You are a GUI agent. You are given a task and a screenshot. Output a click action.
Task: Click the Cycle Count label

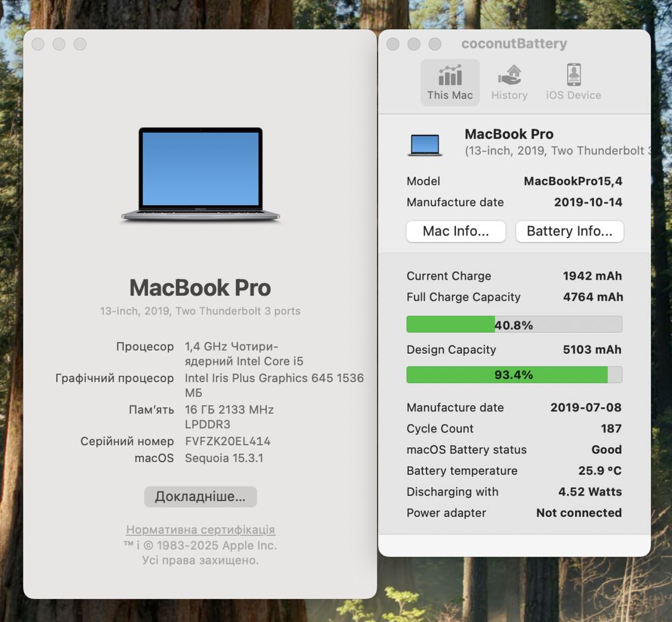click(x=440, y=428)
